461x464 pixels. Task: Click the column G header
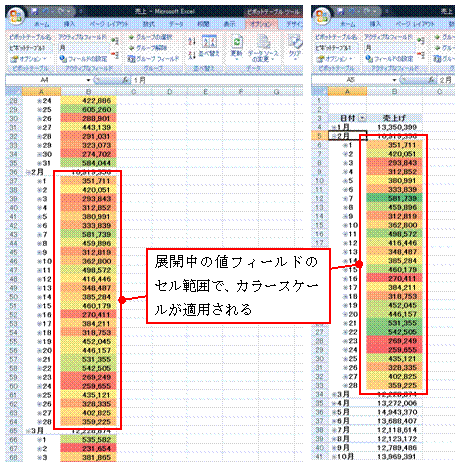(276, 92)
